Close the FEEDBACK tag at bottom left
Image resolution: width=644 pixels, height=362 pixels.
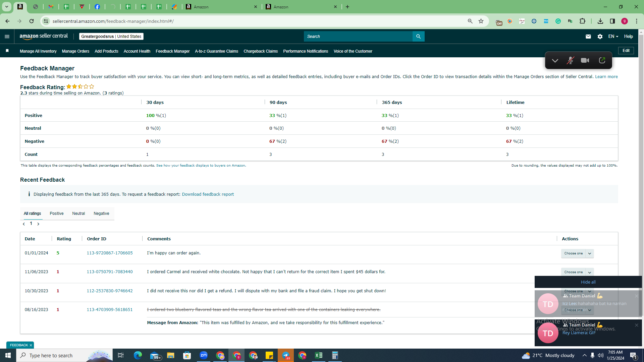(x=31, y=345)
